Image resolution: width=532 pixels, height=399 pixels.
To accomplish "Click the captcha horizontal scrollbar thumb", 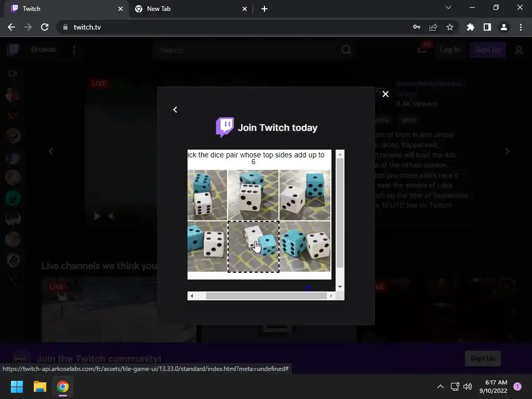I will tap(267, 296).
